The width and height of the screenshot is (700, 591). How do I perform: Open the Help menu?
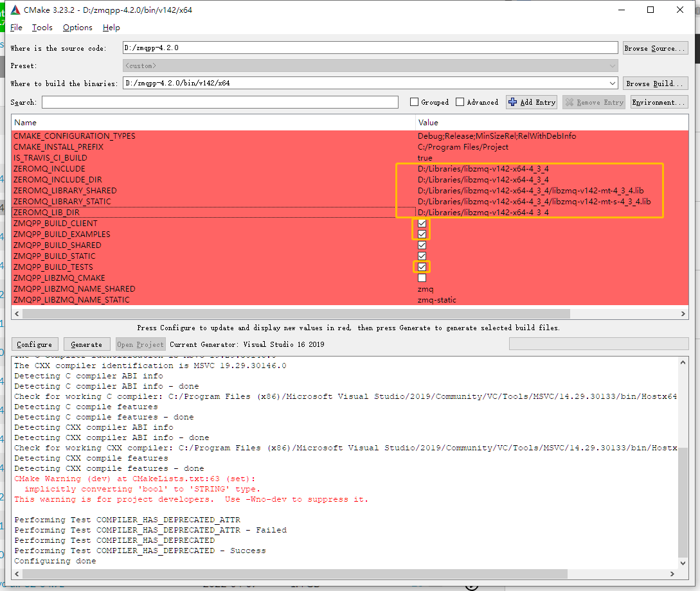coord(111,28)
